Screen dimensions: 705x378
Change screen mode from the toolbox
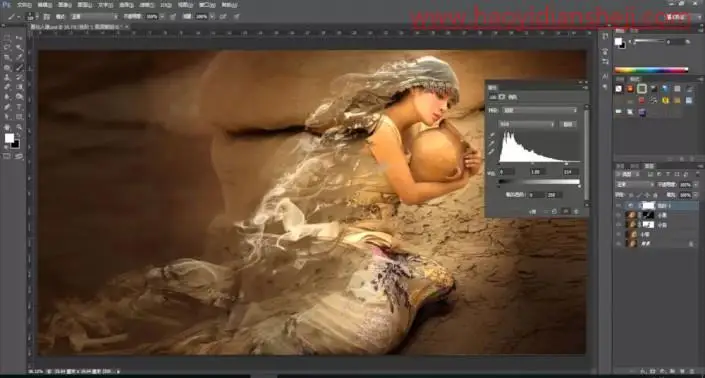coord(18,156)
